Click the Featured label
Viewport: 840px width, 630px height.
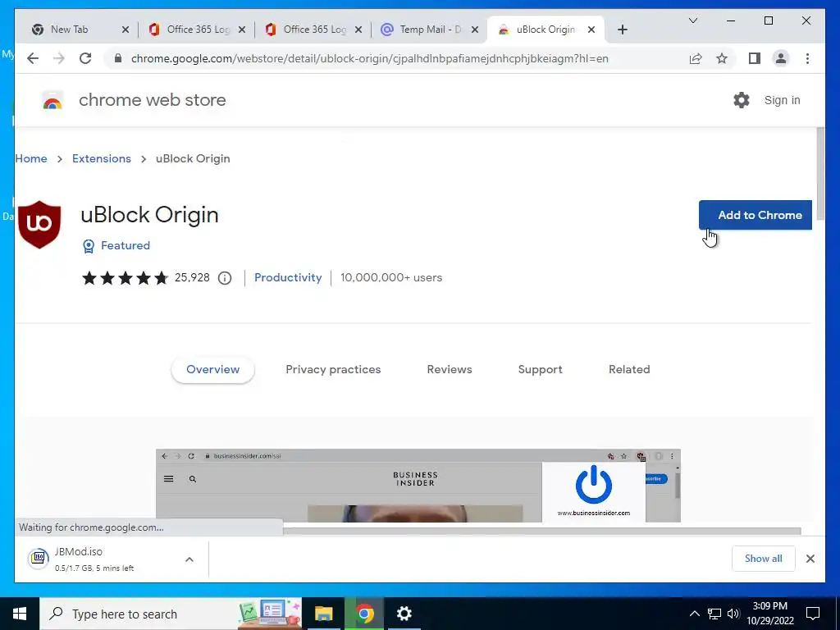[x=126, y=245]
